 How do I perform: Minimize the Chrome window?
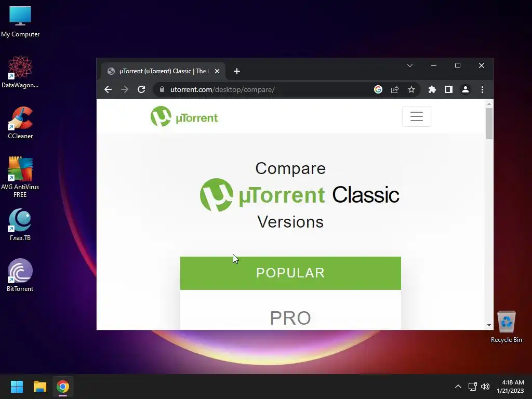tap(434, 65)
